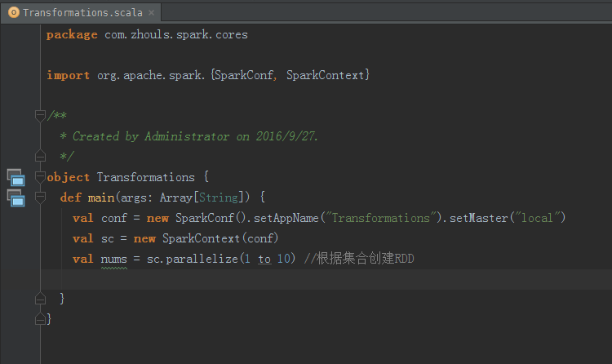
Task: Click the run gutter icon beside def main
Action: tap(16, 198)
